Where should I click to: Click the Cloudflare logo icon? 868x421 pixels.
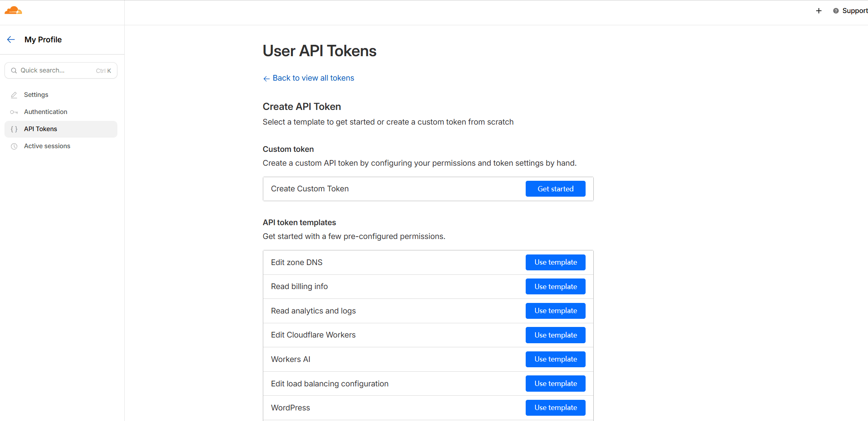click(x=13, y=11)
